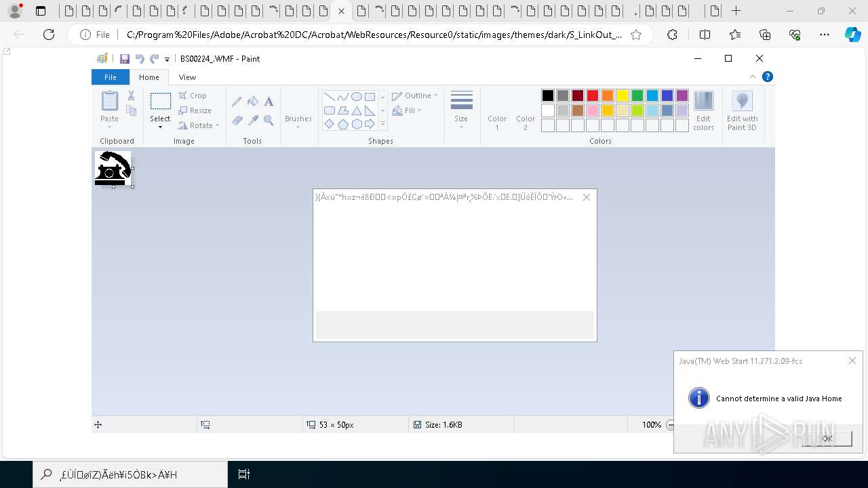This screenshot has height=488, width=868.
Task: Click OK in Java Web Start dialog
Action: tap(827, 439)
